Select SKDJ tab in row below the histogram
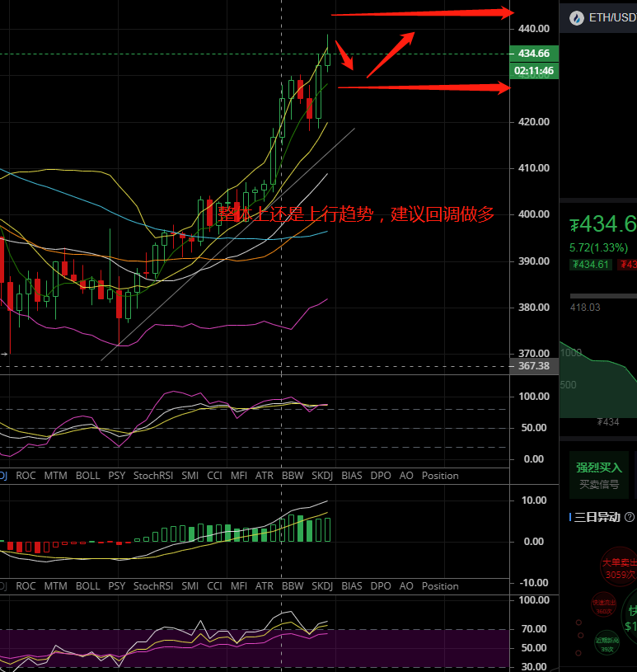637x672 pixels. point(321,586)
